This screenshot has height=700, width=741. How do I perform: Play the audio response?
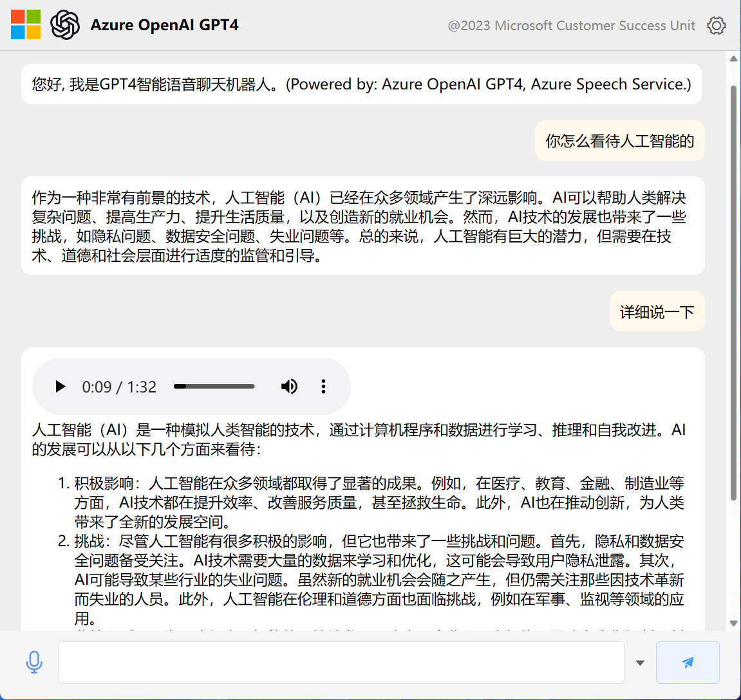coord(61,387)
